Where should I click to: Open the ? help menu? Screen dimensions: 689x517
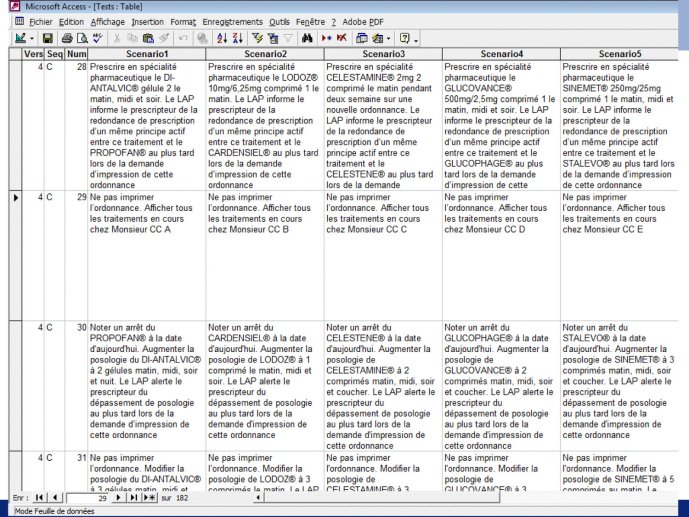334,22
